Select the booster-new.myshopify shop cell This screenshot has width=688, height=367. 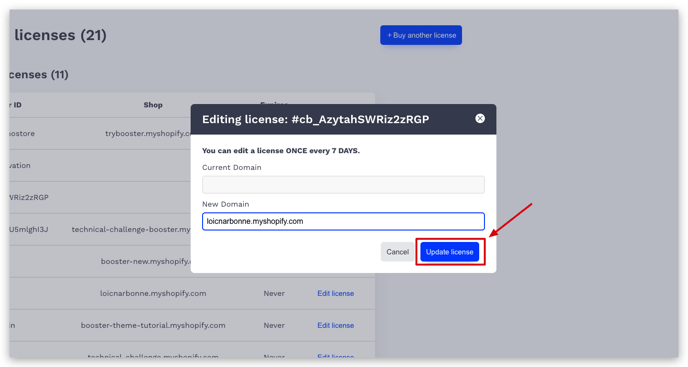145,261
